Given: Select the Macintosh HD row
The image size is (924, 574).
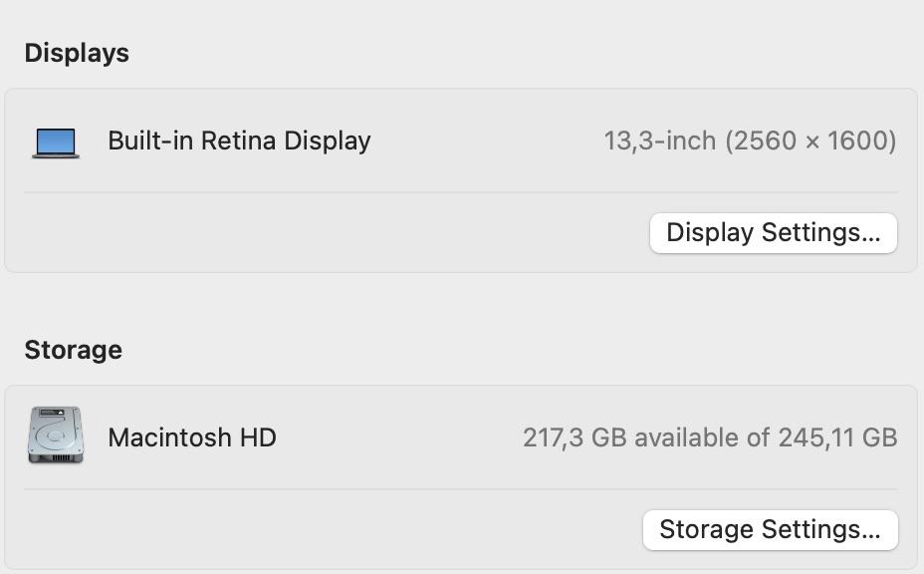Looking at the screenshot, I should click(x=462, y=437).
